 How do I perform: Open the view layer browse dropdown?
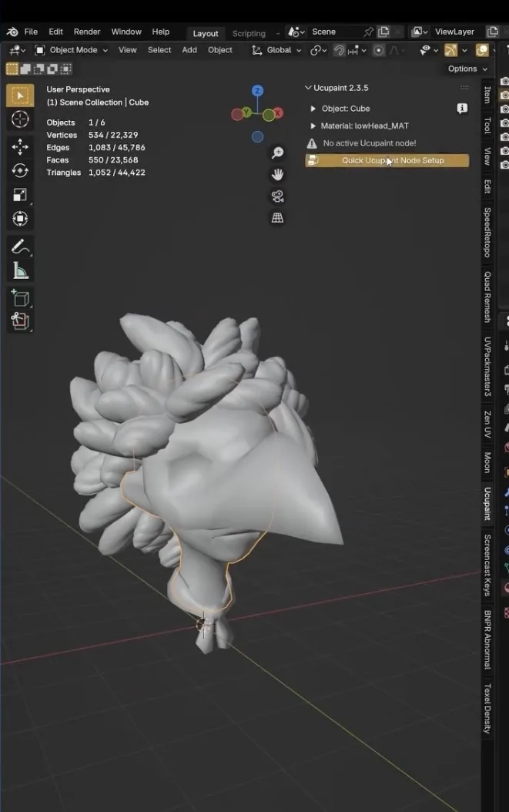coord(420,32)
